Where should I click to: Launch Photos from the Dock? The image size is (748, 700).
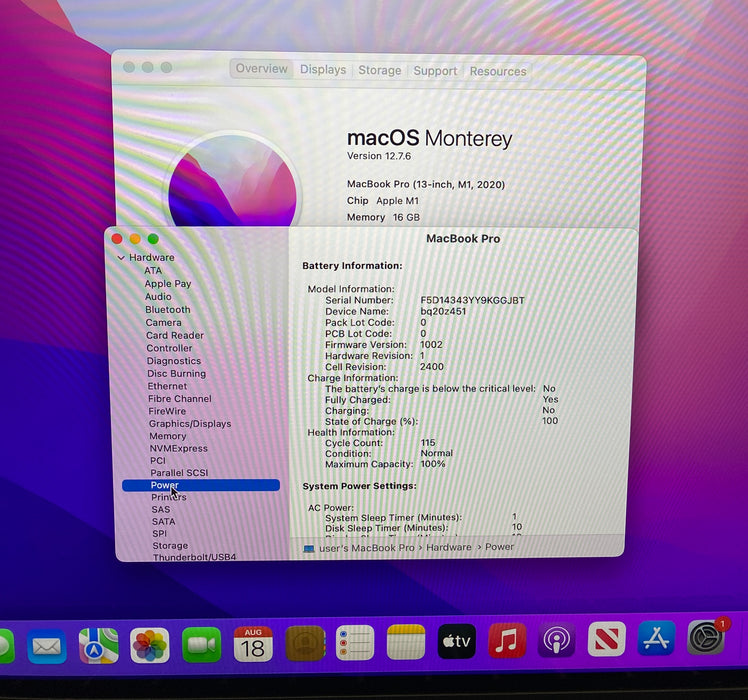pyautogui.click(x=150, y=646)
